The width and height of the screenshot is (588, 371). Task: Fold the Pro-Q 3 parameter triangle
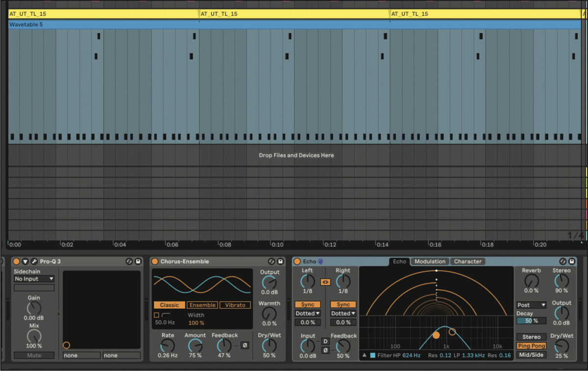[25, 261]
